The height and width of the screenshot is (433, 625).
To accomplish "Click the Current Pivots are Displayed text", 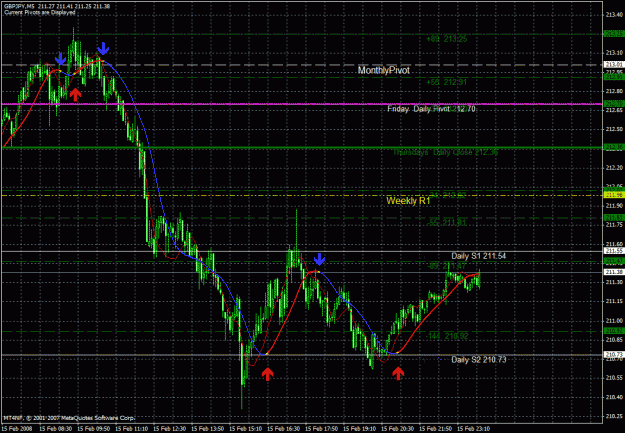I will (x=39, y=12).
